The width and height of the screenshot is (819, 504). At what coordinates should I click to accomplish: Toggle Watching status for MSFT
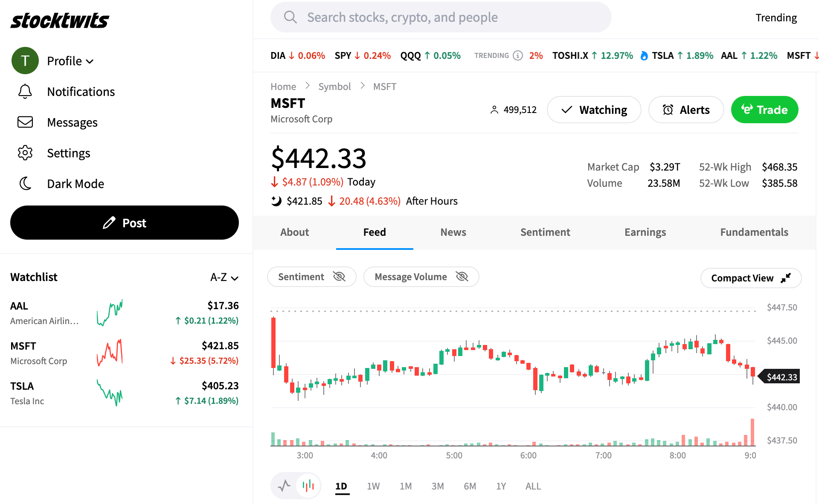click(594, 110)
